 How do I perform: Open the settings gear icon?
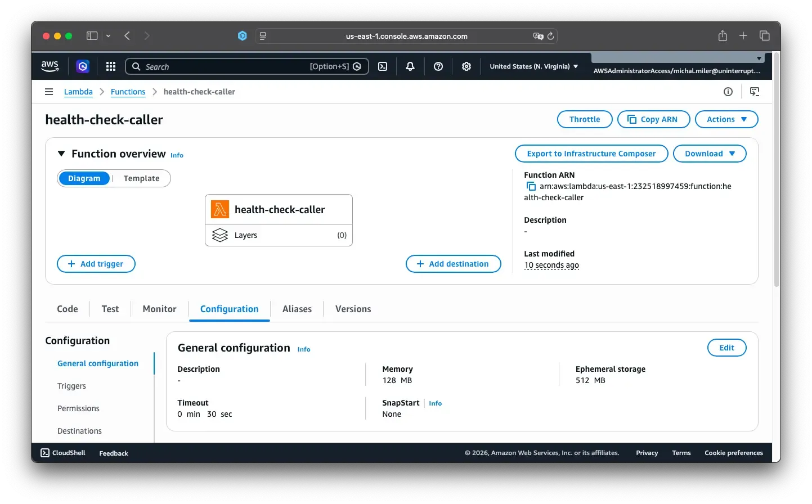point(466,66)
